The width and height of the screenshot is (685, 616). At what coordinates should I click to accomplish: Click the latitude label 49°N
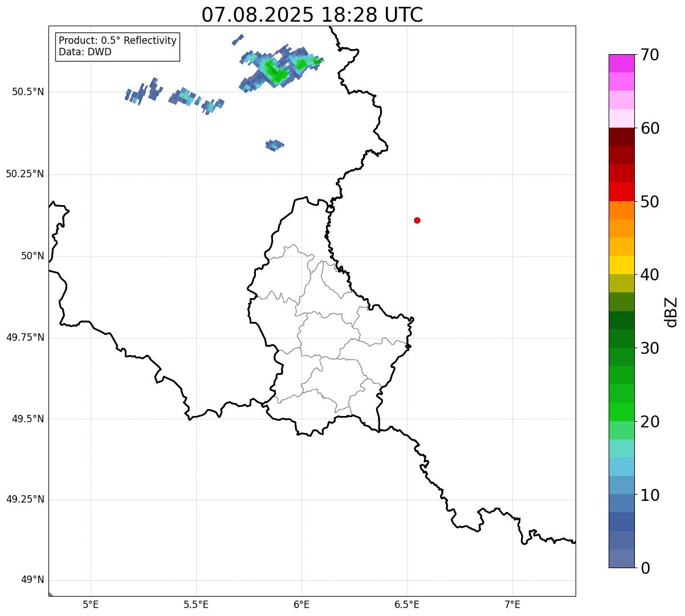32,580
